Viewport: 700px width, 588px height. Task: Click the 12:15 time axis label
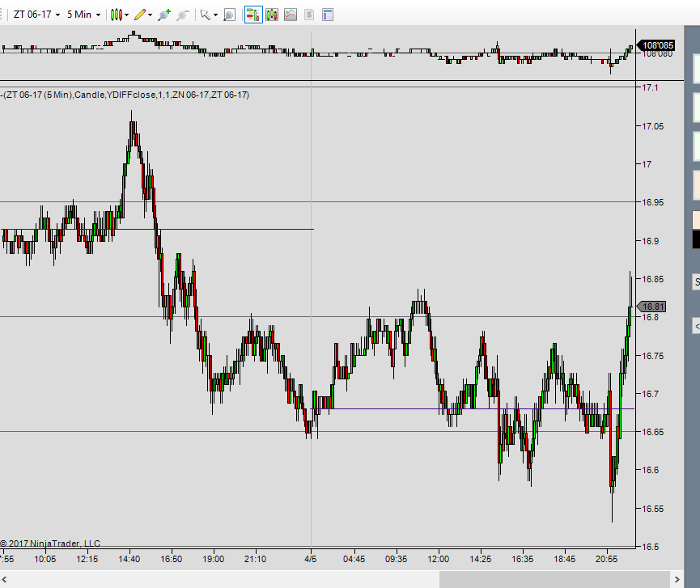pos(87,559)
